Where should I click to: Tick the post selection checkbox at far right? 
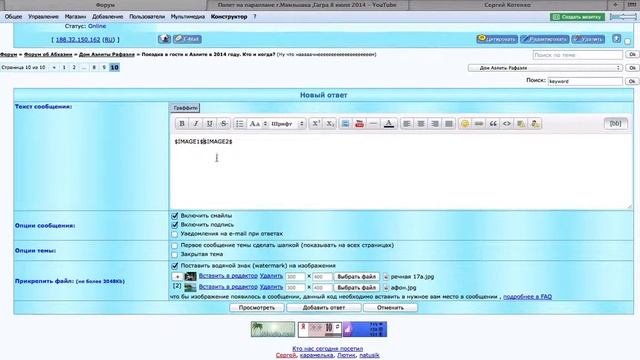click(628, 42)
